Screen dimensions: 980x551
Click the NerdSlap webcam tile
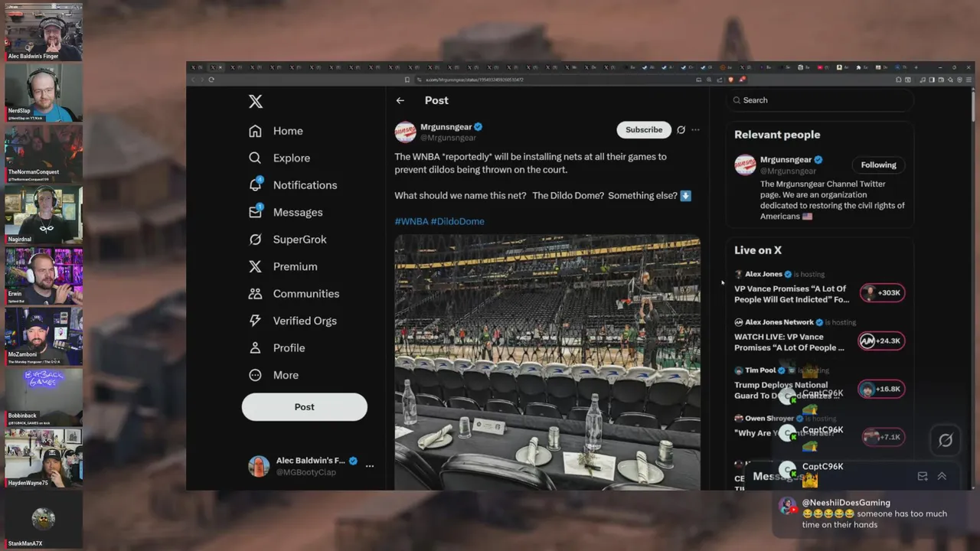(44, 93)
